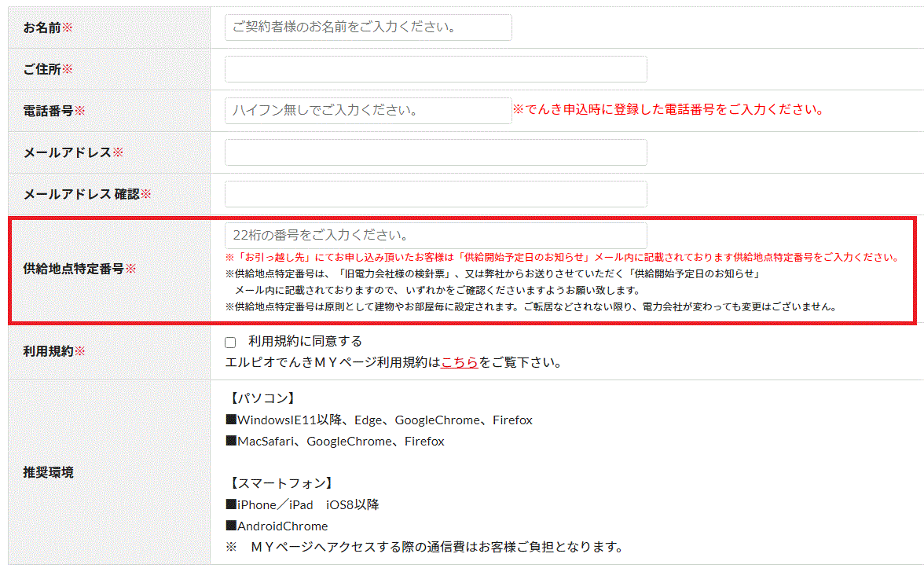Click the 【パソコン】 heading text
This screenshot has height=572, width=924.
[263, 398]
